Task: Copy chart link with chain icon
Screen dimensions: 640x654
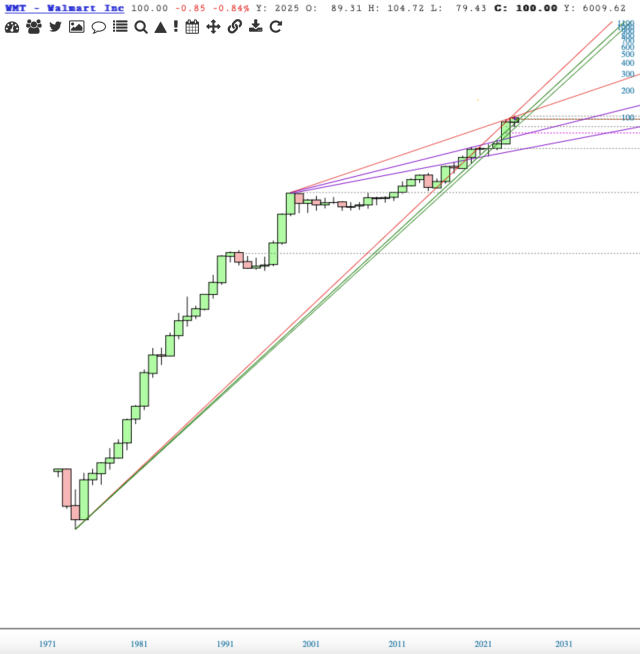Action: coord(234,27)
